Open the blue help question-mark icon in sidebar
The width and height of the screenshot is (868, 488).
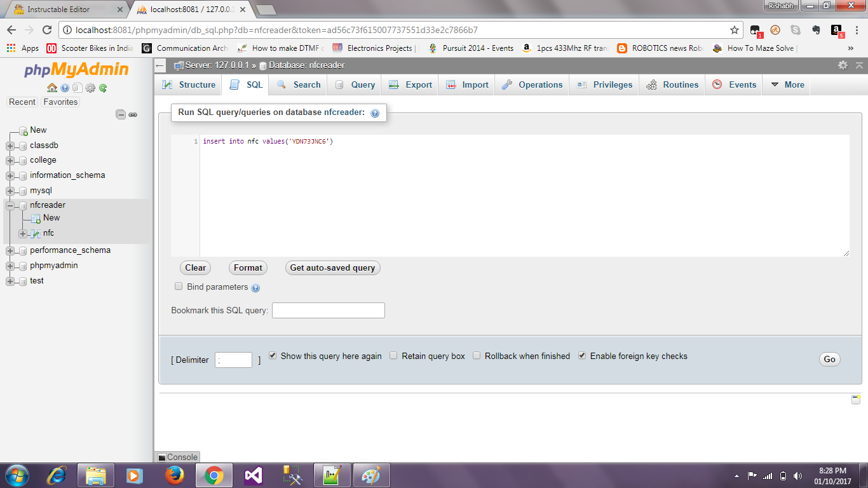(x=65, y=88)
